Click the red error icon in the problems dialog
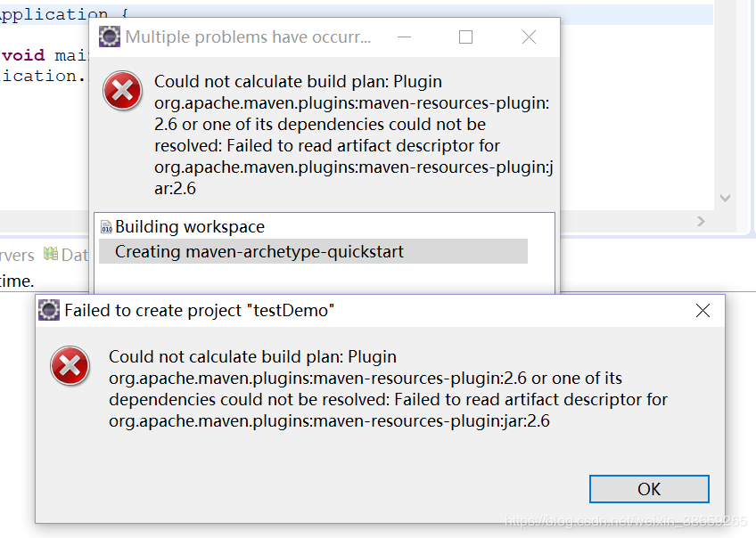756x538 pixels. tap(122, 91)
